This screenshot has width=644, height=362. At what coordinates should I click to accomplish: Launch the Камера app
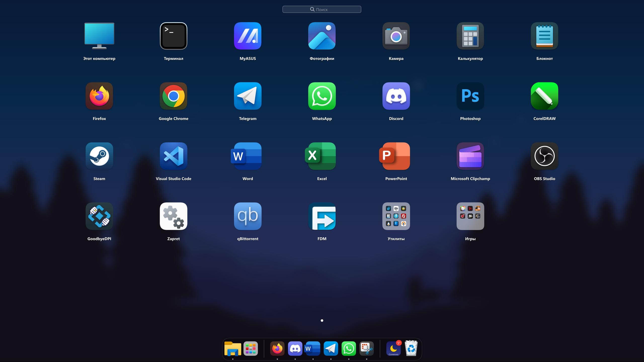[x=396, y=36]
